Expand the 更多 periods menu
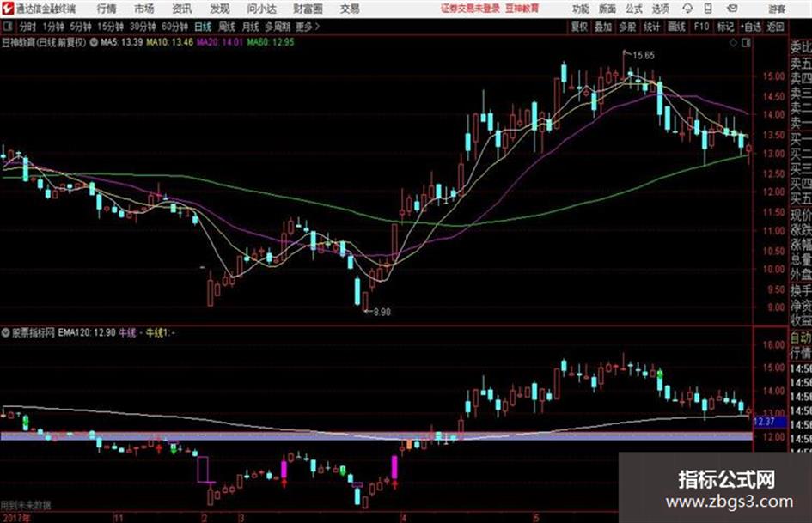The width and height of the screenshot is (812, 523). (308, 27)
